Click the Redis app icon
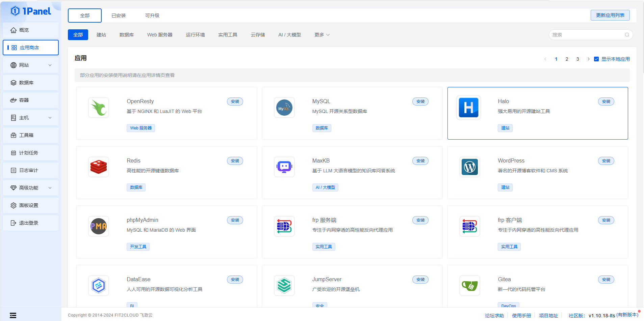 pyautogui.click(x=99, y=167)
